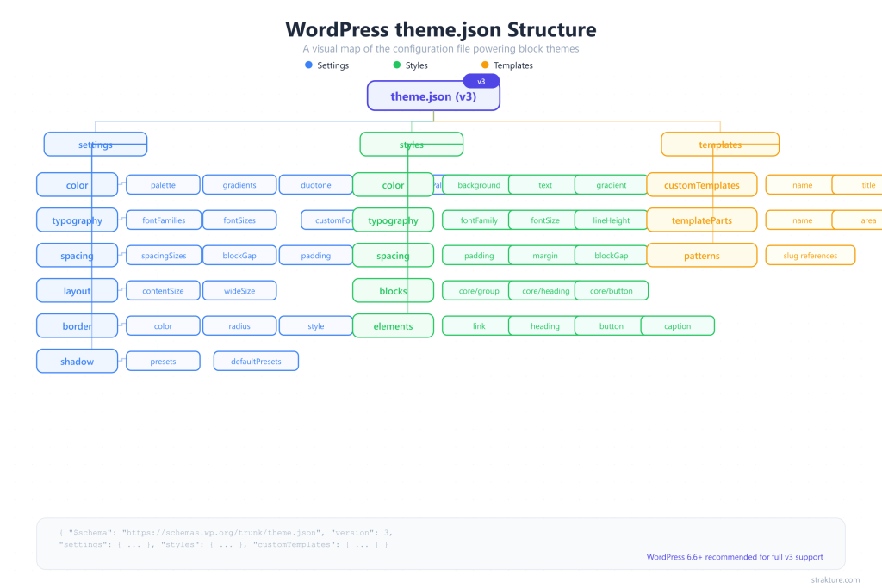
Task: Open the green color group under styles
Action: click(393, 185)
